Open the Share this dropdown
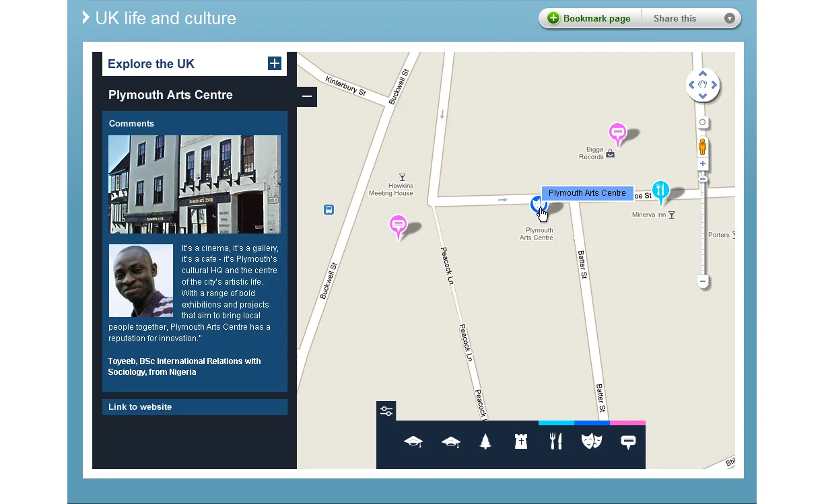The width and height of the screenshot is (824, 504). [691, 18]
